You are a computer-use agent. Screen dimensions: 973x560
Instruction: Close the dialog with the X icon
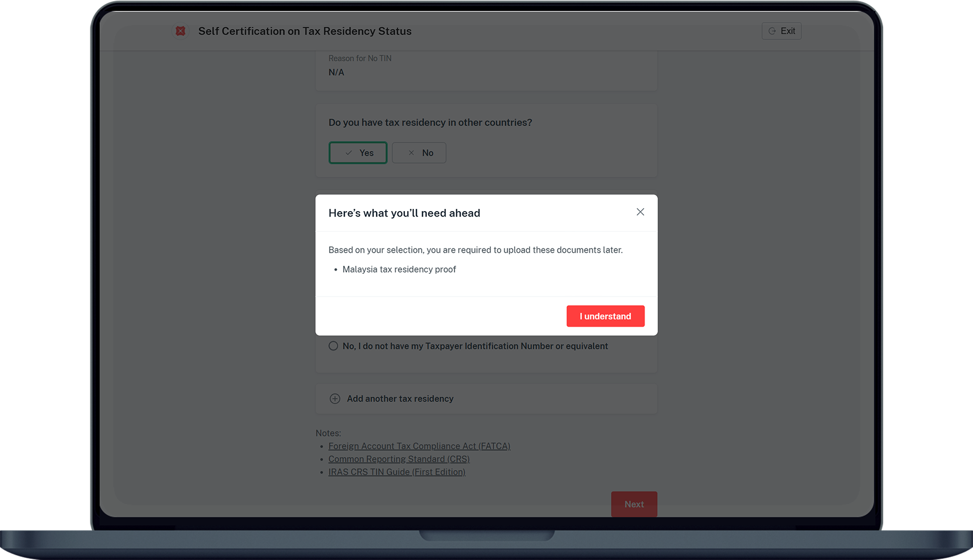(640, 212)
